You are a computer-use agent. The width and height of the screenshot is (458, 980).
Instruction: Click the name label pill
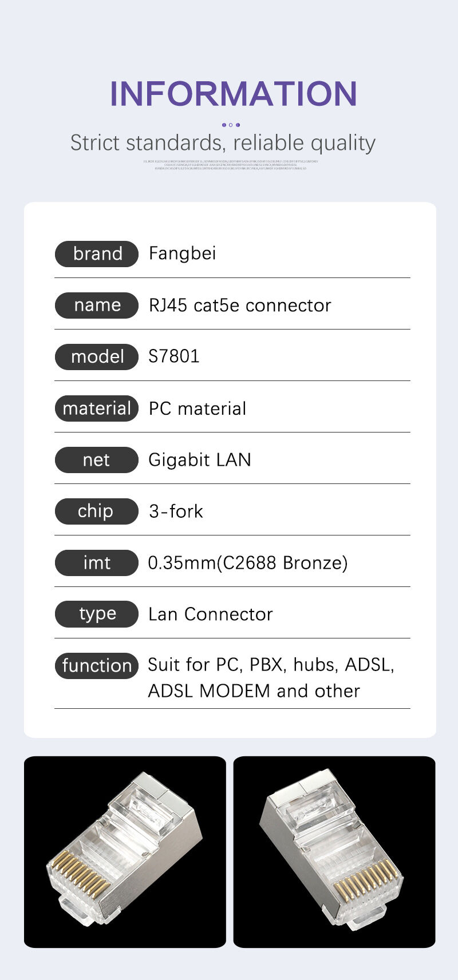97,305
